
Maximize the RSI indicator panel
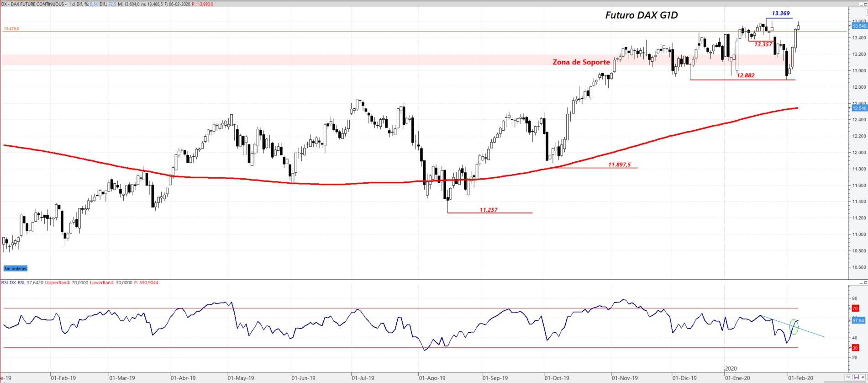(x=865, y=283)
